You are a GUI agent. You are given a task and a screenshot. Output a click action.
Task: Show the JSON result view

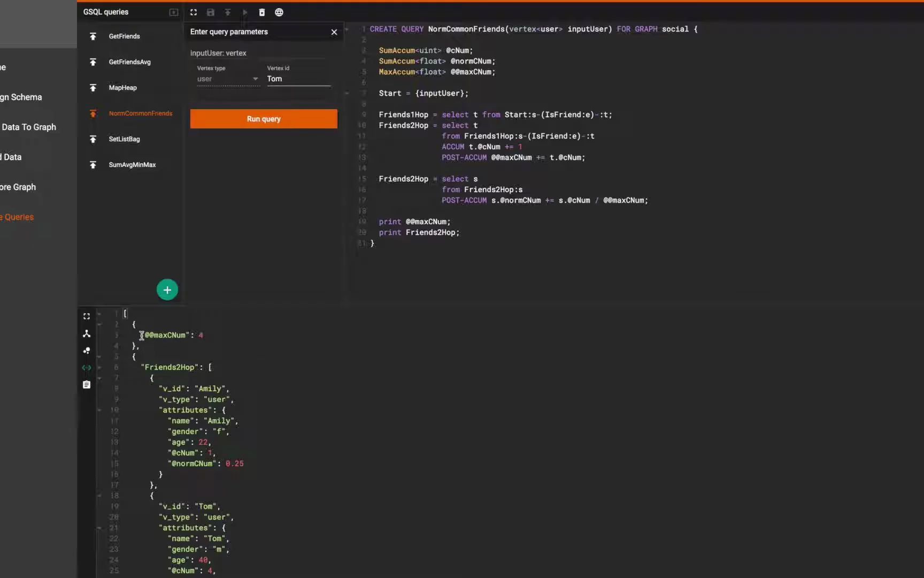(x=87, y=368)
